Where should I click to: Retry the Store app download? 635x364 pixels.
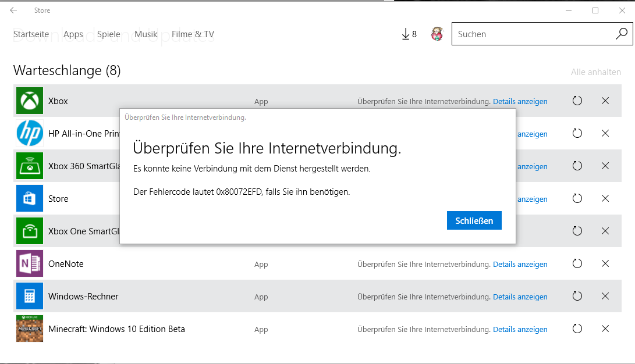577,198
